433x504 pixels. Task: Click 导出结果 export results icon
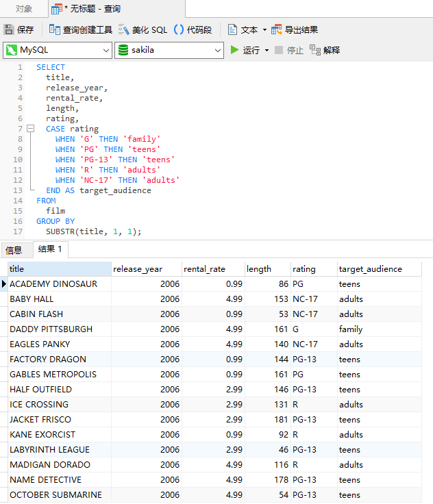(x=276, y=30)
